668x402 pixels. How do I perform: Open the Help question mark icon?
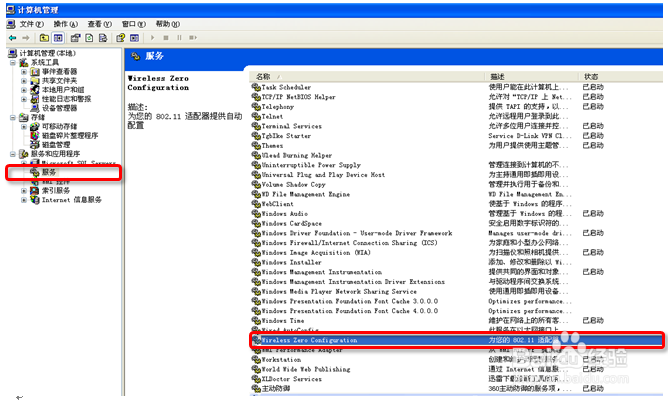click(x=121, y=38)
